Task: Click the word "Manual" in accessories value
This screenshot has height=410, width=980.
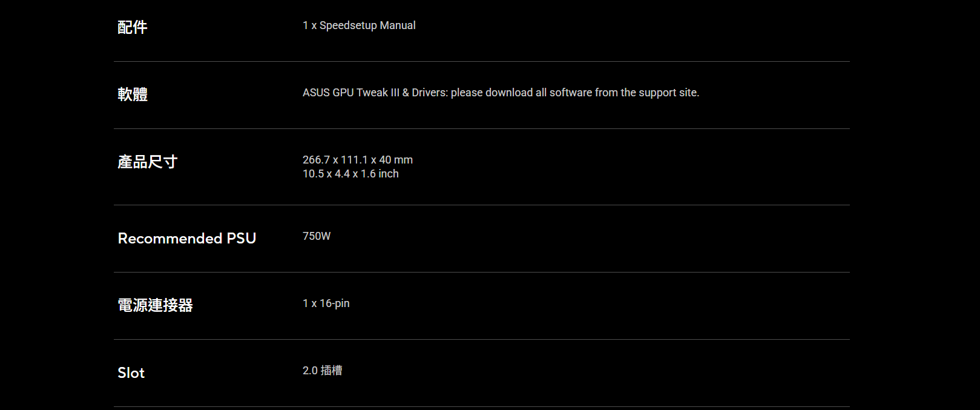Action: (398, 25)
